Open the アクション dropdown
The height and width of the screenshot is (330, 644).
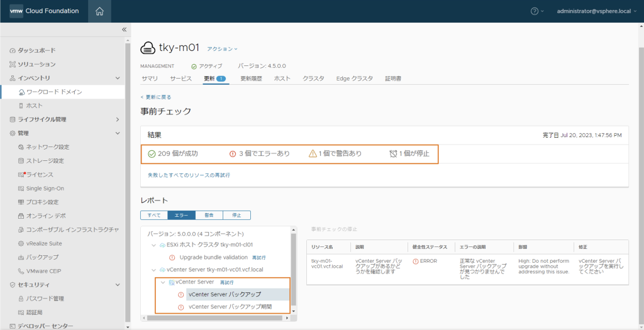click(x=222, y=49)
